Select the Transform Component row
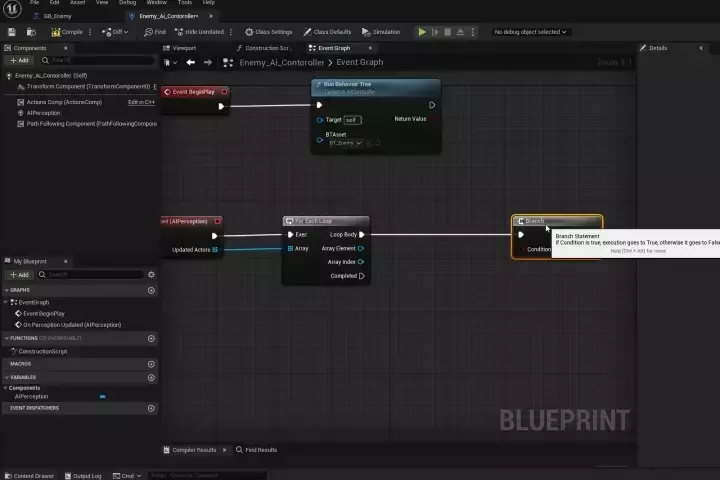 click(87, 86)
